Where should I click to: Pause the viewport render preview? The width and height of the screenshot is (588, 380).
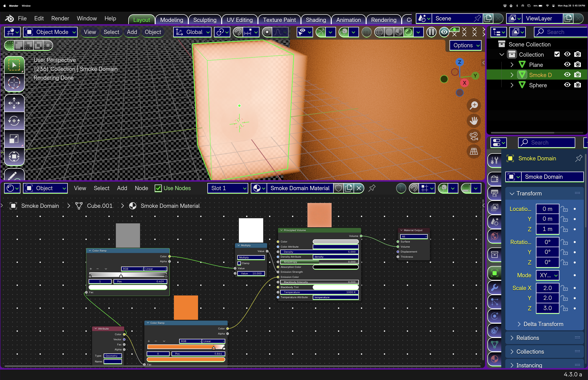point(431,32)
